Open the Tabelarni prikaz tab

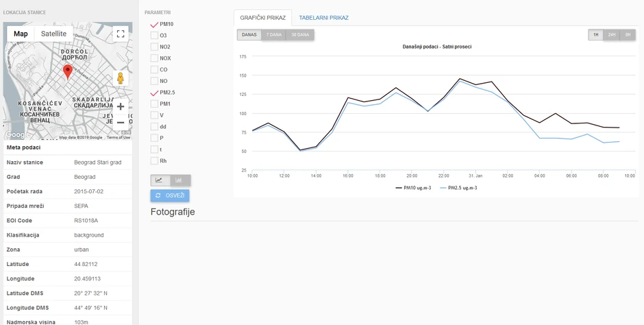323,18
